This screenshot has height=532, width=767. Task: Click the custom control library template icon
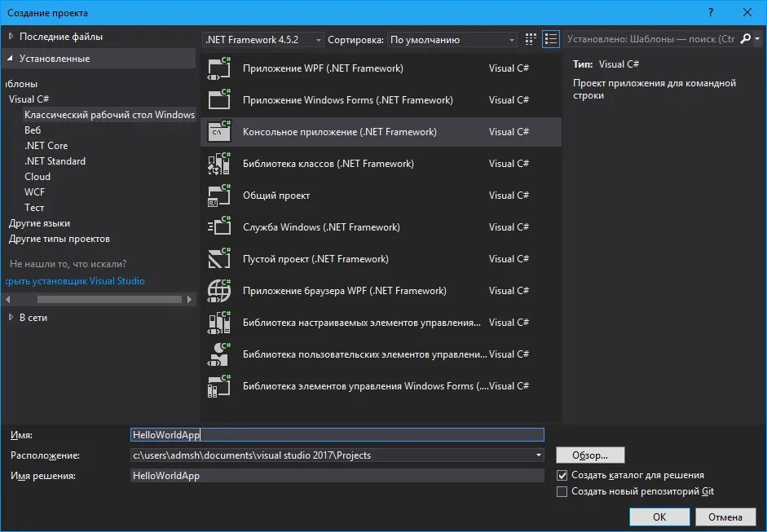tap(219, 323)
